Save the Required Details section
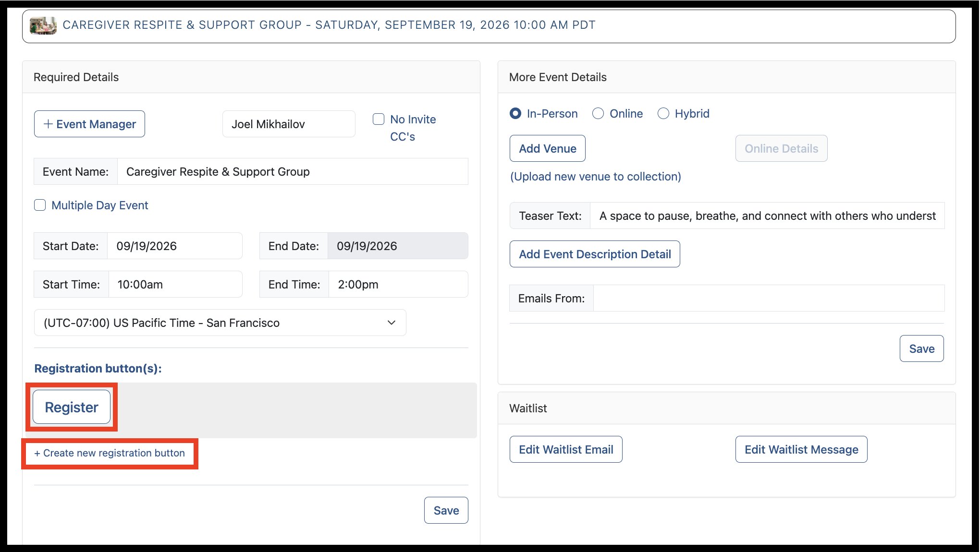 pos(446,510)
